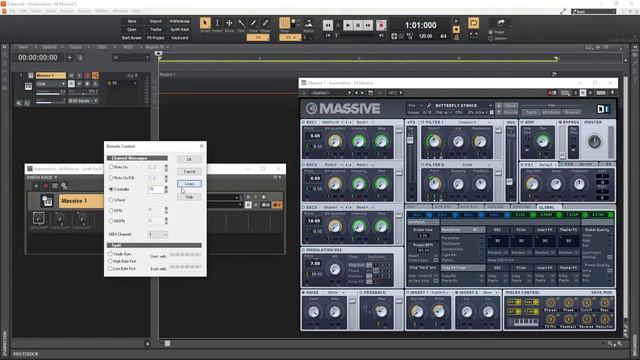The image size is (640, 360).
Task: Close the Remote Control dialog
Action: point(201,146)
